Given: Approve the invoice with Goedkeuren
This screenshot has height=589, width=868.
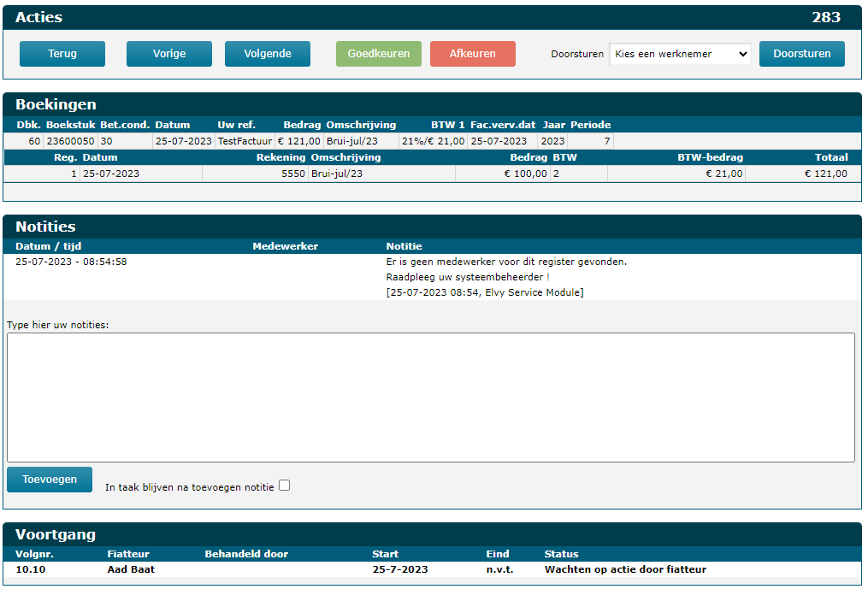Looking at the screenshot, I should [x=379, y=54].
